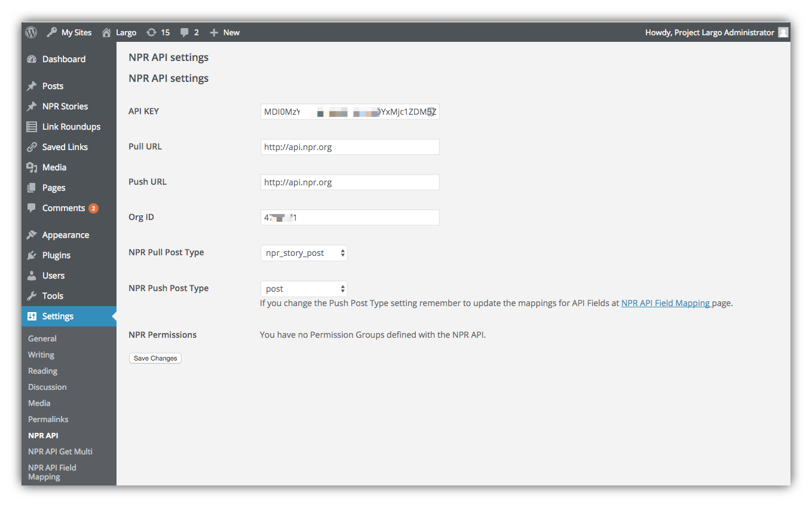The height and width of the screenshot is (507, 812).
Task: Open the New content menu
Action: (x=225, y=32)
